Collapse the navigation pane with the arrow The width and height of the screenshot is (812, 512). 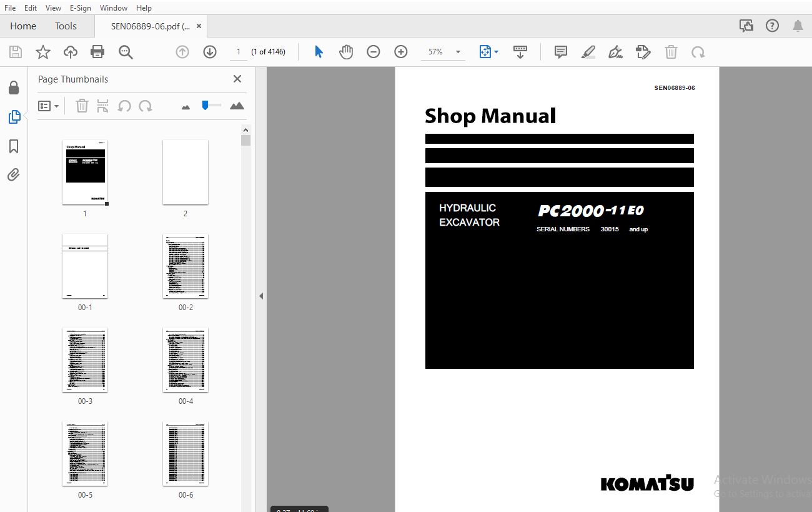pyautogui.click(x=261, y=296)
